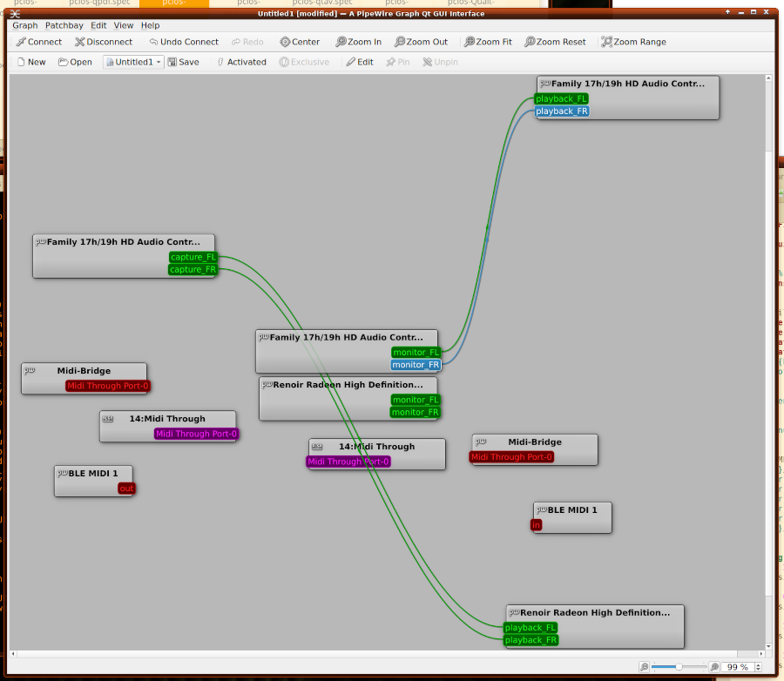Click the Connect toolbar icon

[38, 42]
